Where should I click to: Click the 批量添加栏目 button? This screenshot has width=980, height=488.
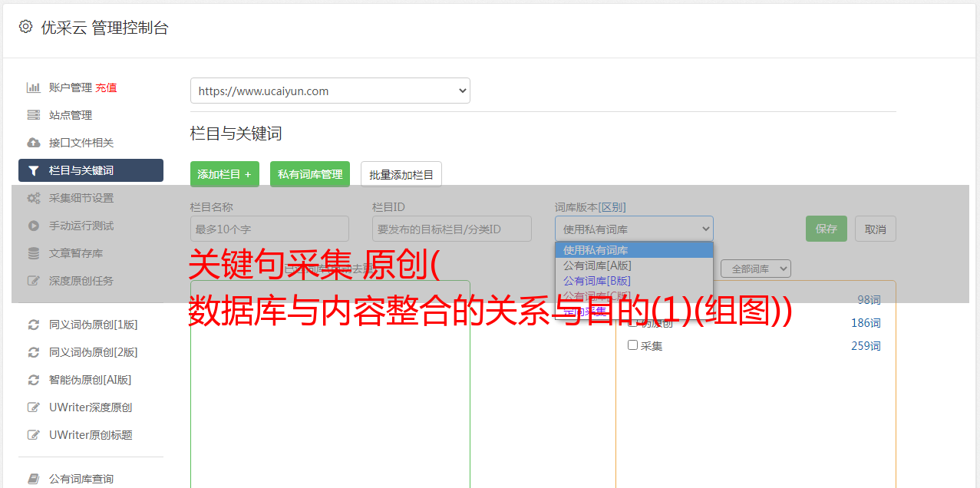coord(401,174)
